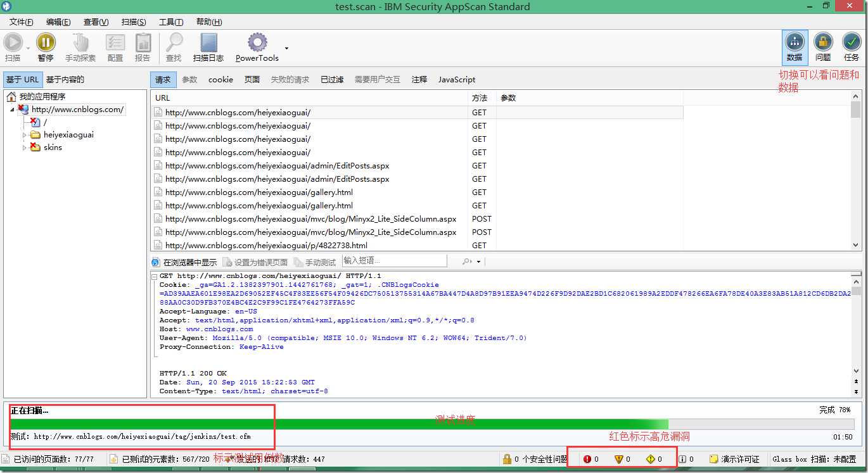Click the search phrase magnifier icon
Image resolution: width=868 pixels, height=473 pixels.
click(467, 262)
